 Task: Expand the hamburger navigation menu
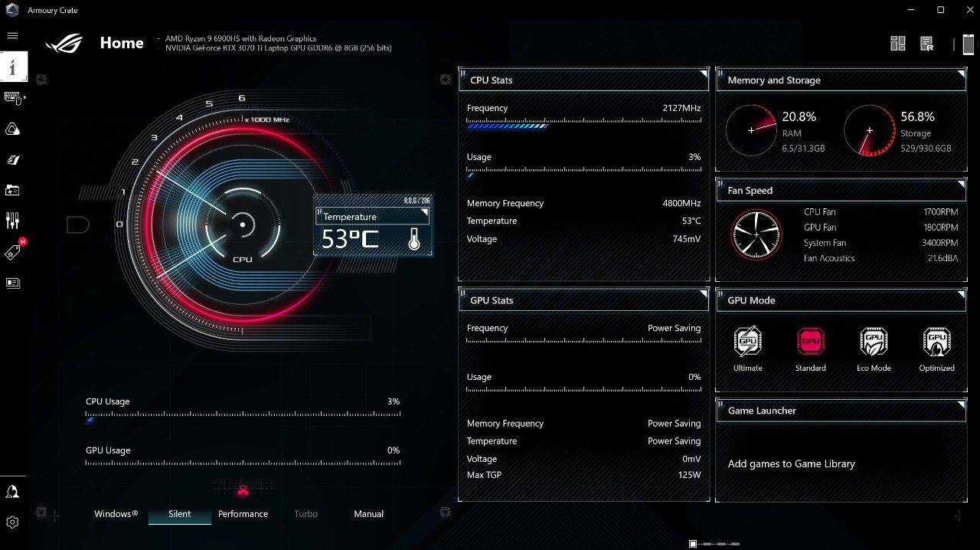tap(12, 35)
